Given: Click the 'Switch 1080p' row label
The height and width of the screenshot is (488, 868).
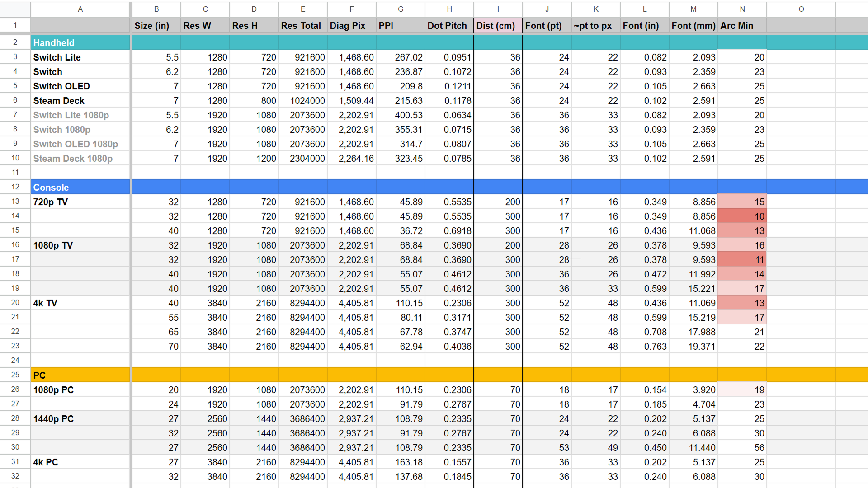Looking at the screenshot, I should [x=80, y=129].
